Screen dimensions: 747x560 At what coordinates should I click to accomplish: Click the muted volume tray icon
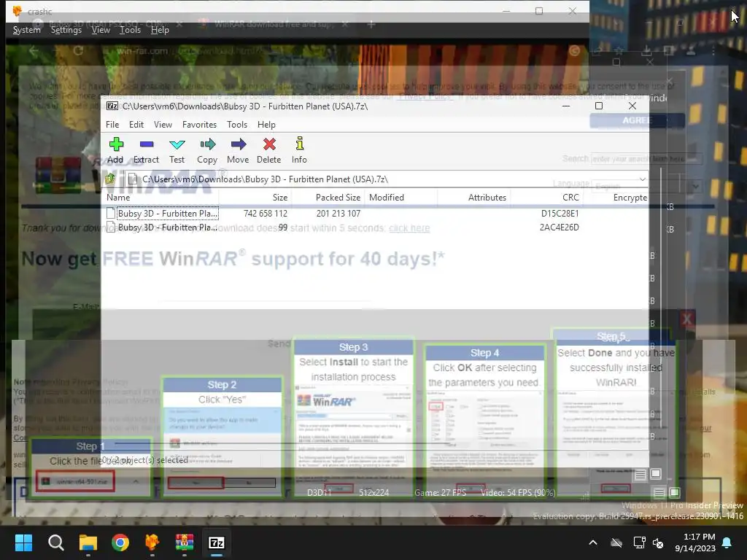click(x=659, y=542)
